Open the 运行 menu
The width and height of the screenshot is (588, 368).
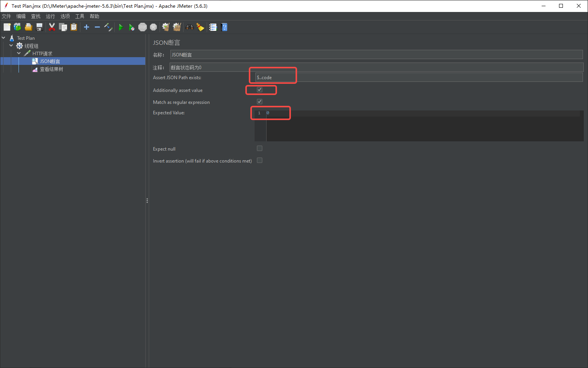click(50, 16)
